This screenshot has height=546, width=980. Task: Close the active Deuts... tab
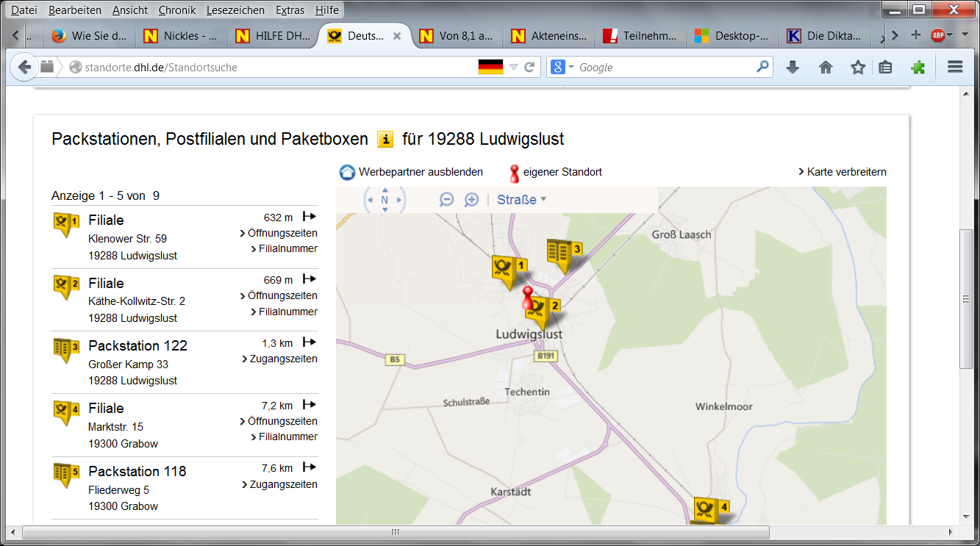[x=397, y=35]
